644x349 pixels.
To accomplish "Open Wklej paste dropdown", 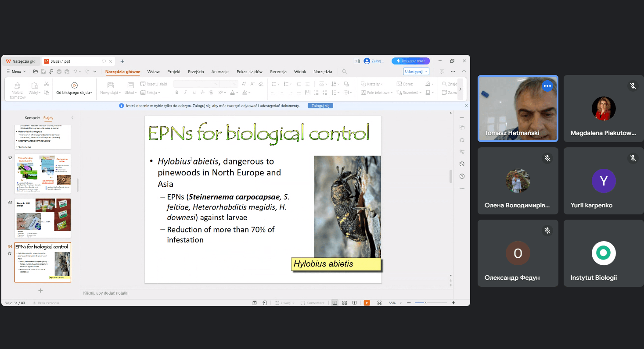I will pyautogui.click(x=34, y=93).
